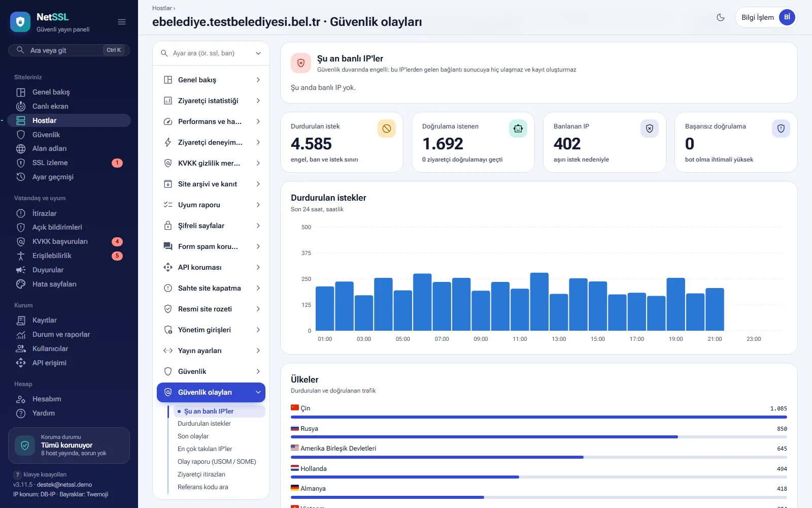The height and width of the screenshot is (508, 812).
Task: Select Hostlar in sidebar
Action: (69, 120)
